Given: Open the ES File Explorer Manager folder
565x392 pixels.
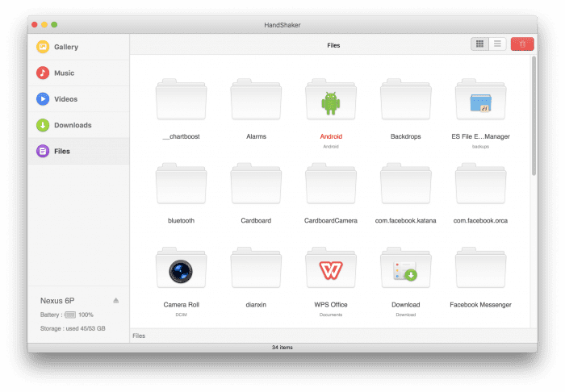Looking at the screenshot, I should (x=481, y=102).
